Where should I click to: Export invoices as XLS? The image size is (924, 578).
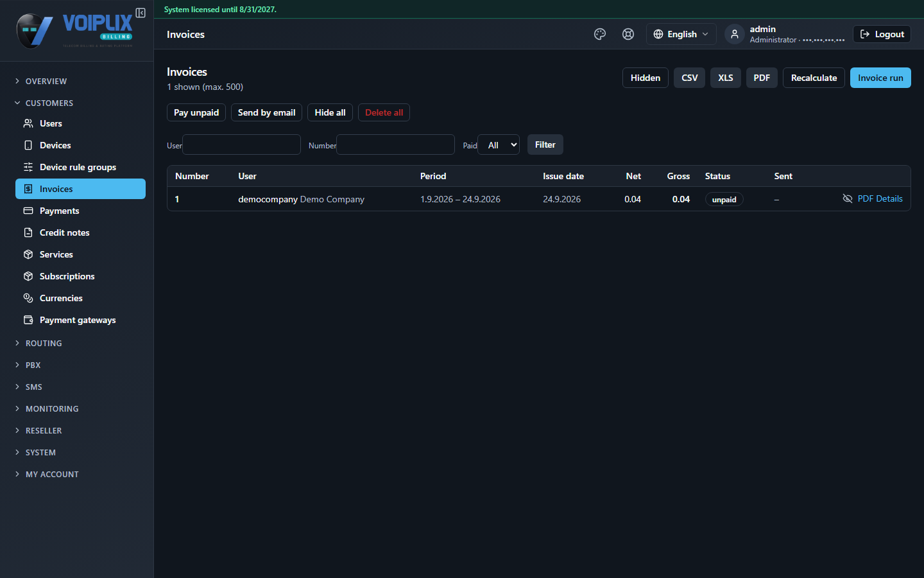click(726, 78)
